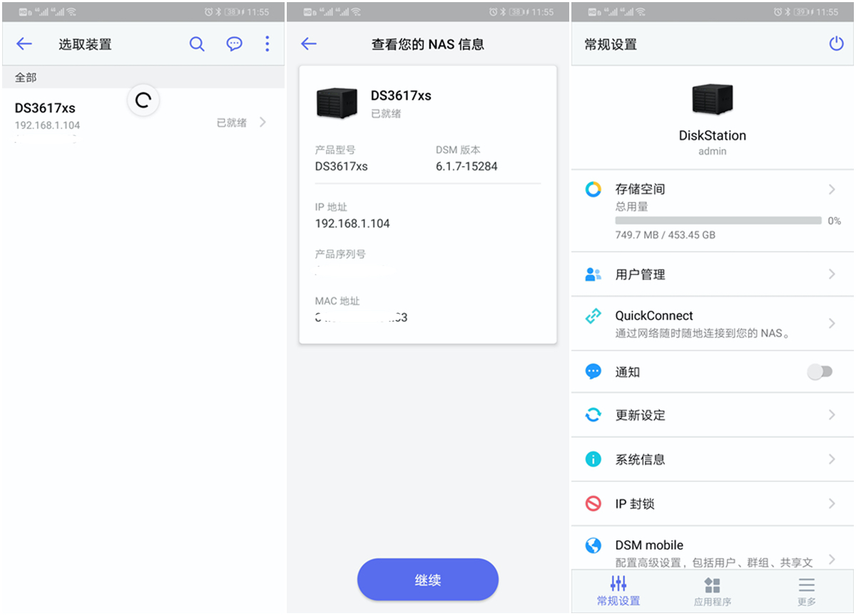Tap the 通知 notification bubble icon

pos(593,372)
